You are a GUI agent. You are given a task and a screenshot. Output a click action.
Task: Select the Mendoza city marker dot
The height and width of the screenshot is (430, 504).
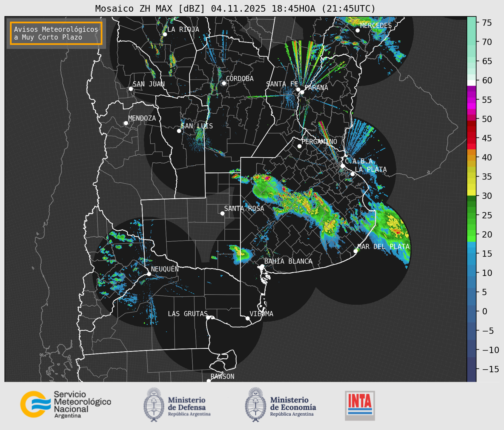pyautogui.click(x=126, y=123)
